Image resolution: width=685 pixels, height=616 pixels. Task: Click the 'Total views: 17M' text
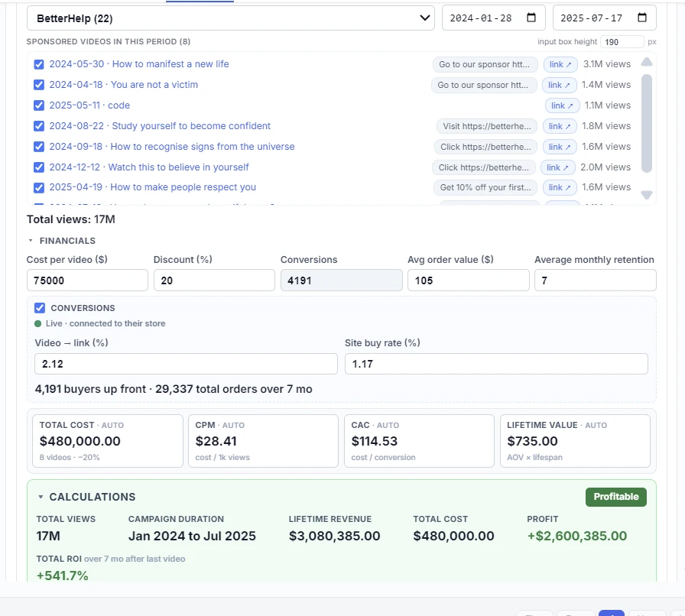71,219
